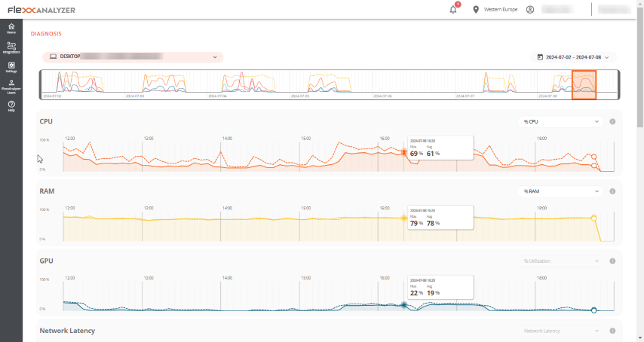Viewport: 644px width, 342px height.
Task: Click the highlighted orange timeline selection window
Action: 584,84
